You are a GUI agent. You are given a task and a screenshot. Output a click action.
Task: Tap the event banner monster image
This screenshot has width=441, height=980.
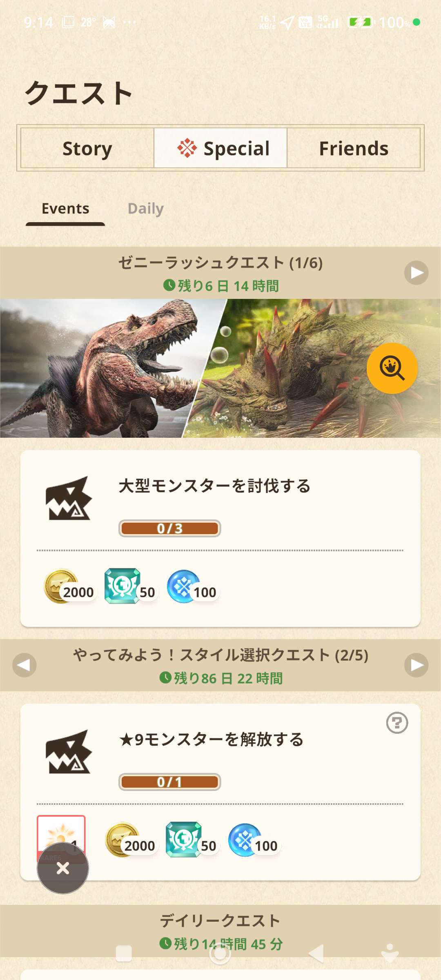(220, 368)
